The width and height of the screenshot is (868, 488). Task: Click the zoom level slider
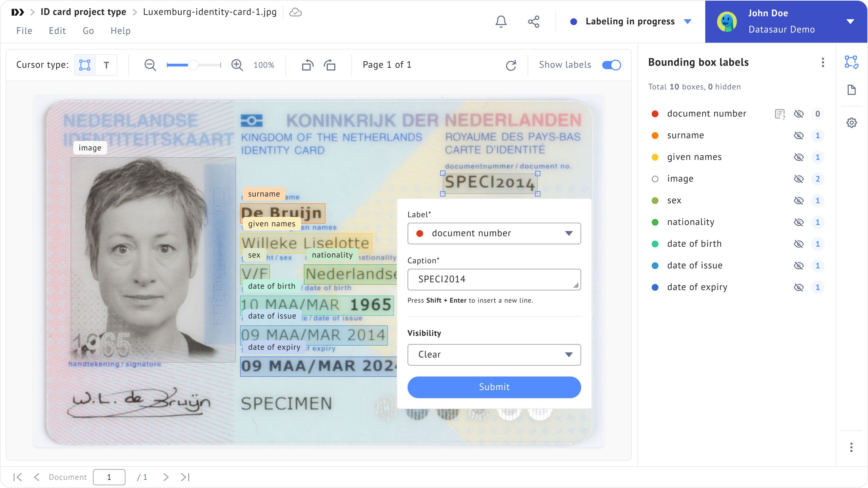pyautogui.click(x=193, y=65)
